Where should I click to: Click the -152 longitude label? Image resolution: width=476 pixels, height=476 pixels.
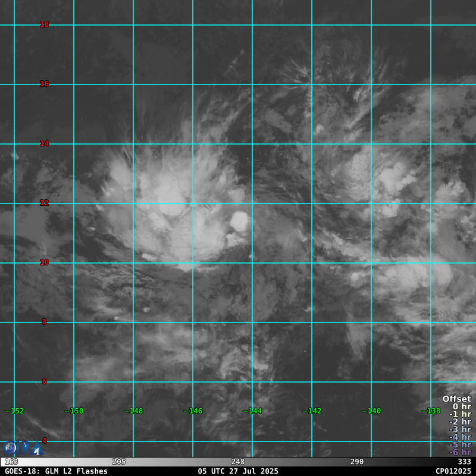(14, 411)
